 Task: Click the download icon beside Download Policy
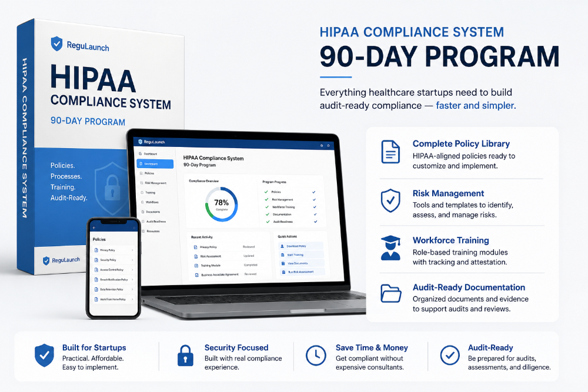282,246
